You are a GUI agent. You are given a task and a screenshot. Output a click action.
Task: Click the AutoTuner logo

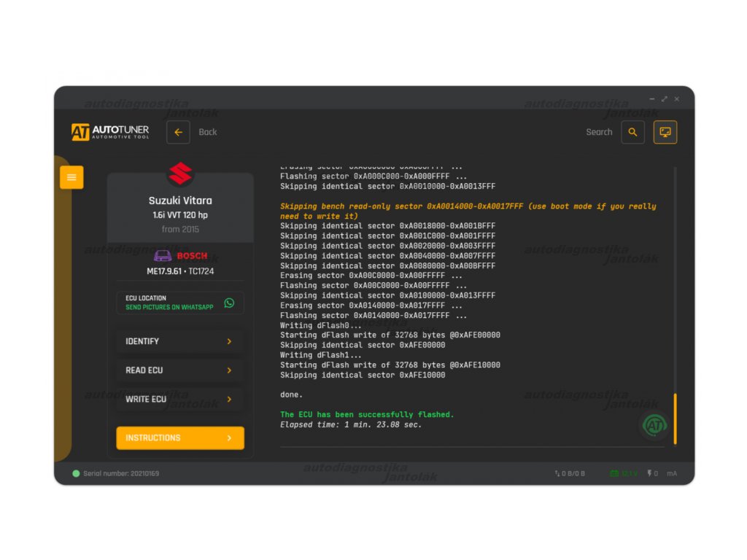[110, 132]
